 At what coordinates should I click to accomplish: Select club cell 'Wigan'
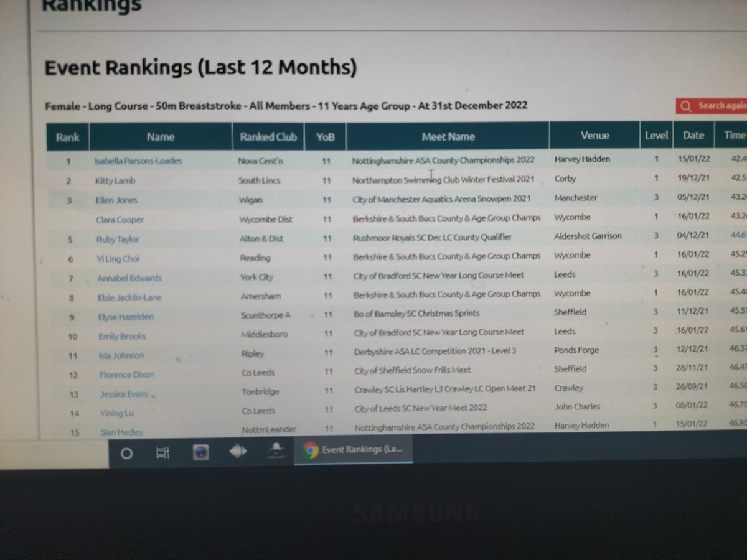(250, 200)
